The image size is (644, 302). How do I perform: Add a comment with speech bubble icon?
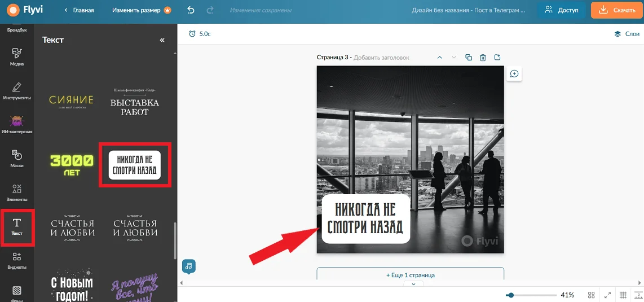point(514,74)
